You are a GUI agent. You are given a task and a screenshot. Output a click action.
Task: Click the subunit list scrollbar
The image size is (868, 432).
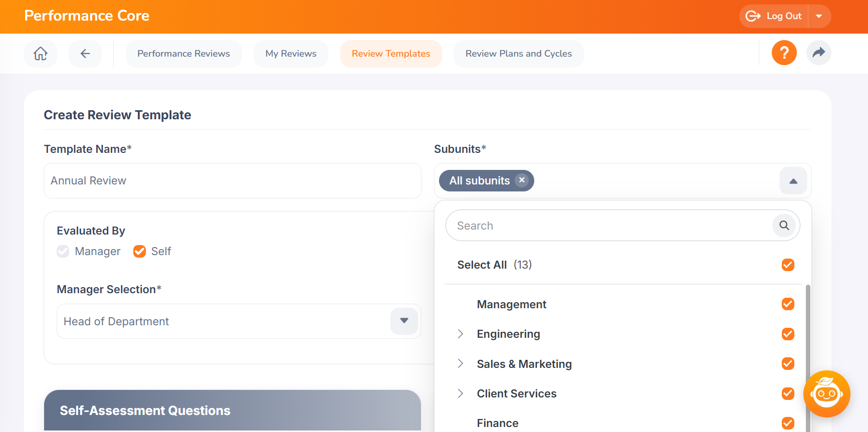pyautogui.click(x=808, y=358)
